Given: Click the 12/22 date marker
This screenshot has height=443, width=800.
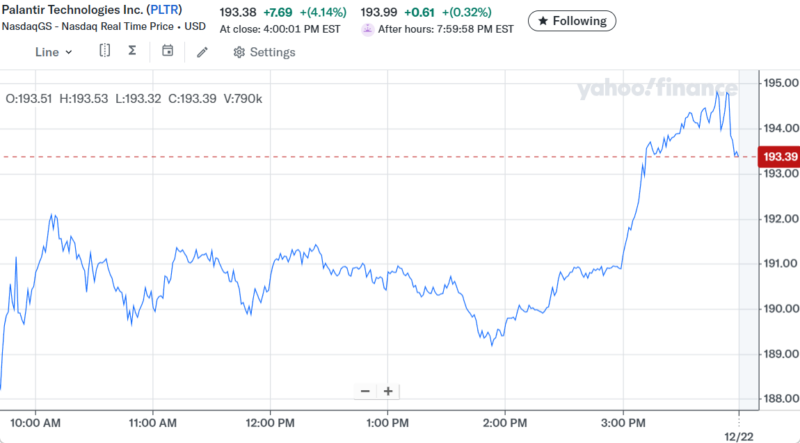Looking at the screenshot, I should (739, 436).
